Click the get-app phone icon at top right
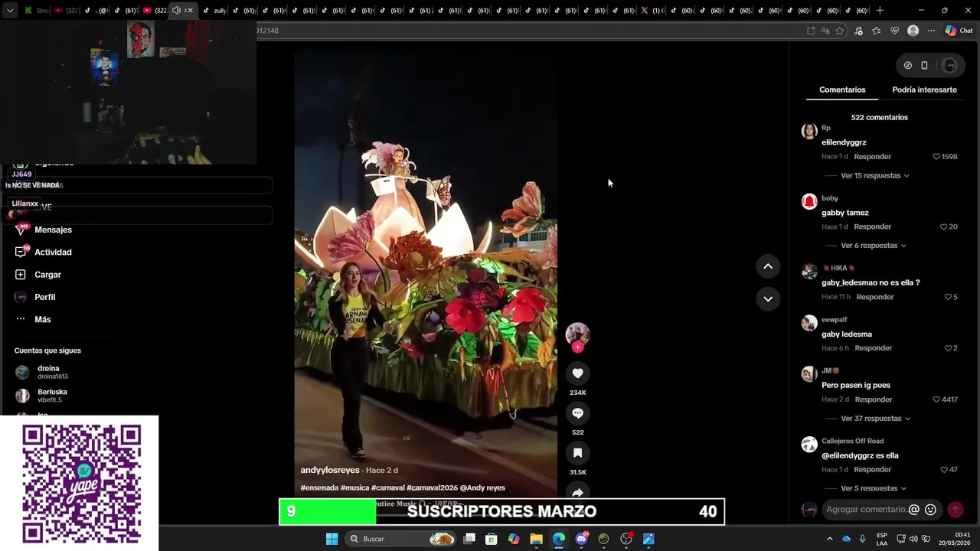Screen dimensions: 980x551 point(924,66)
